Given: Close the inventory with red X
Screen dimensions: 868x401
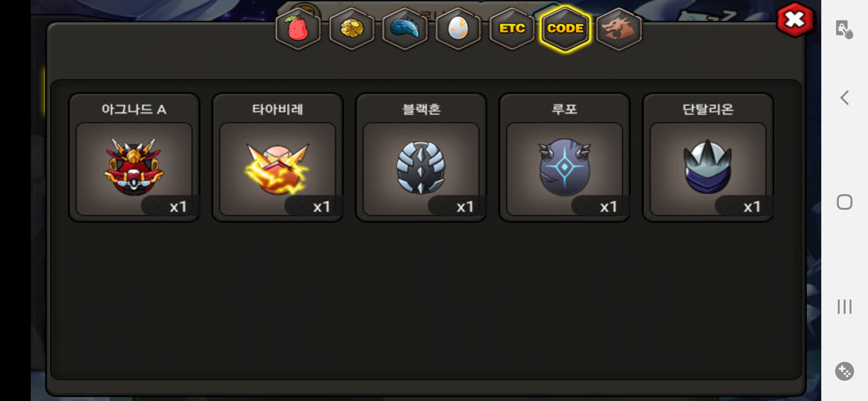Looking at the screenshot, I should [795, 20].
